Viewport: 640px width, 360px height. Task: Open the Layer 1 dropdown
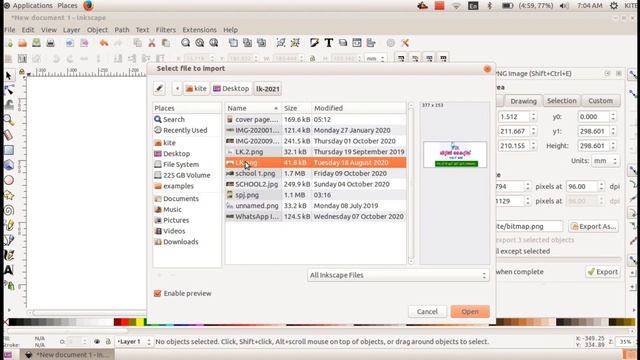tap(134, 342)
